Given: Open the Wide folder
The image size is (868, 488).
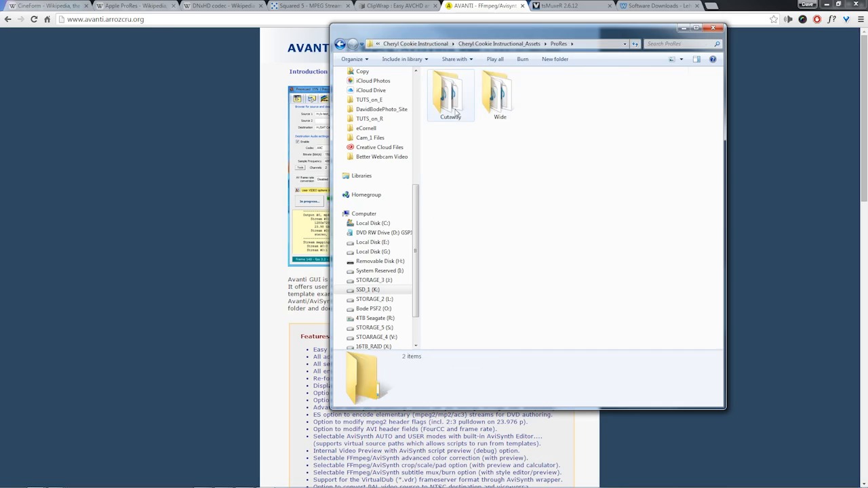Looking at the screenshot, I should coord(500,96).
